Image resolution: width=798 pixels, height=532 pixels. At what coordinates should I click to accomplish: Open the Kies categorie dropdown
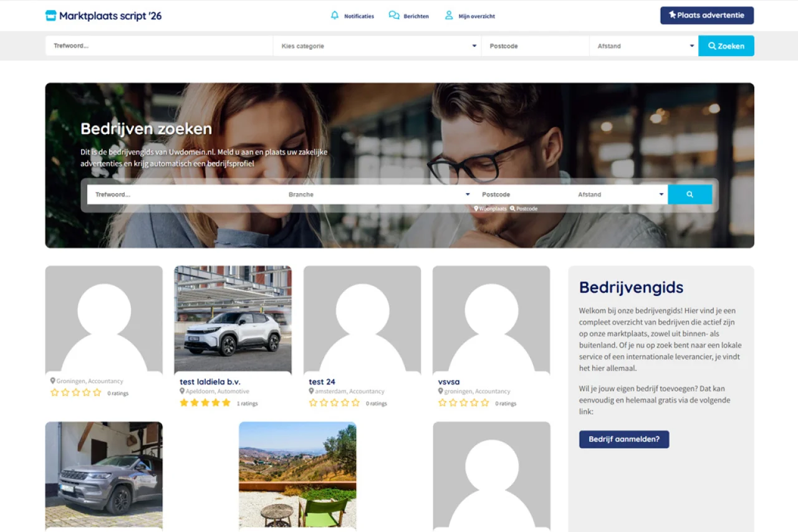[377, 45]
